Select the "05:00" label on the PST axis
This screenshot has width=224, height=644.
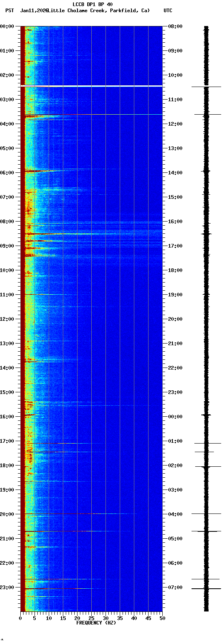coord(7,148)
